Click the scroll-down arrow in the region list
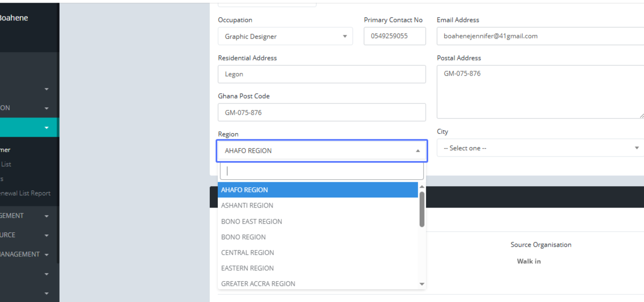 (422, 284)
